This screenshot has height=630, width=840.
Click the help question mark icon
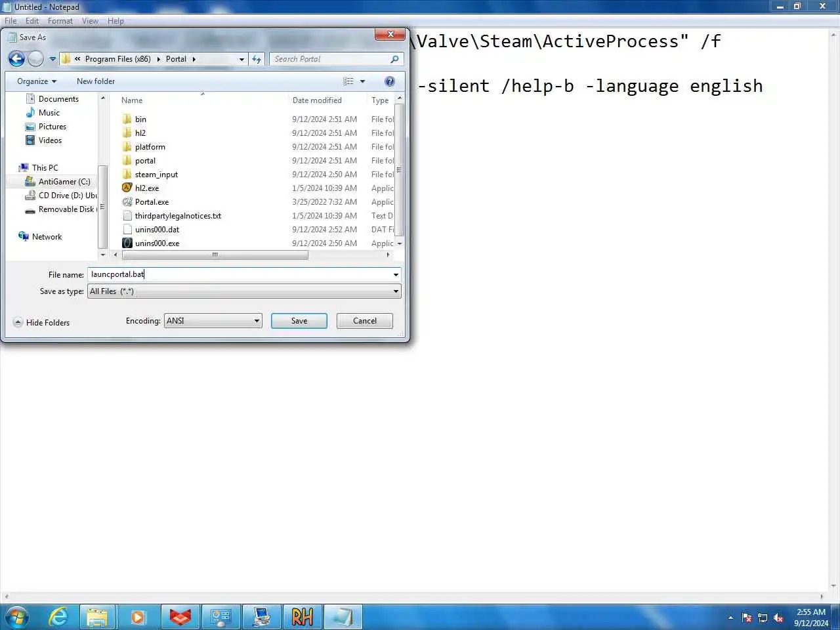pos(390,81)
